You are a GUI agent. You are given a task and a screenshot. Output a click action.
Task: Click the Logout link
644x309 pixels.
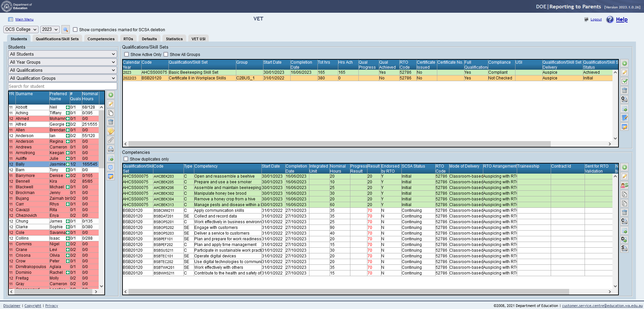(596, 19)
